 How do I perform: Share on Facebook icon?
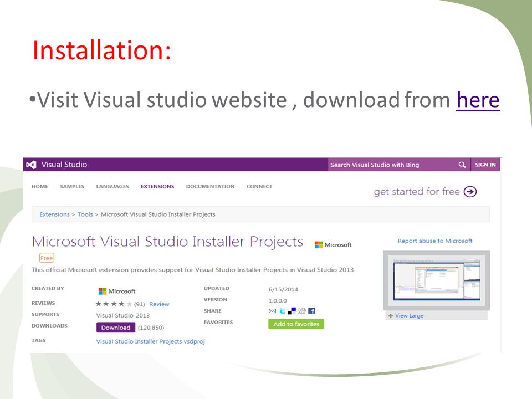(311, 311)
